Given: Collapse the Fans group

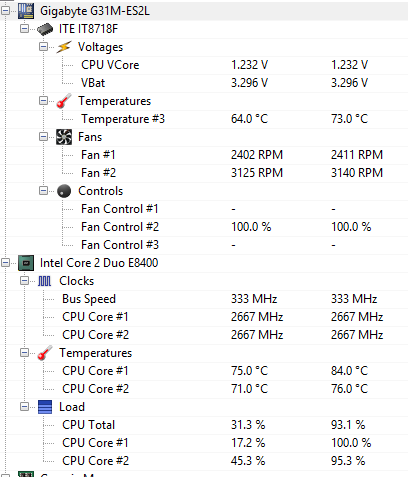Looking at the screenshot, I should pos(43,137).
